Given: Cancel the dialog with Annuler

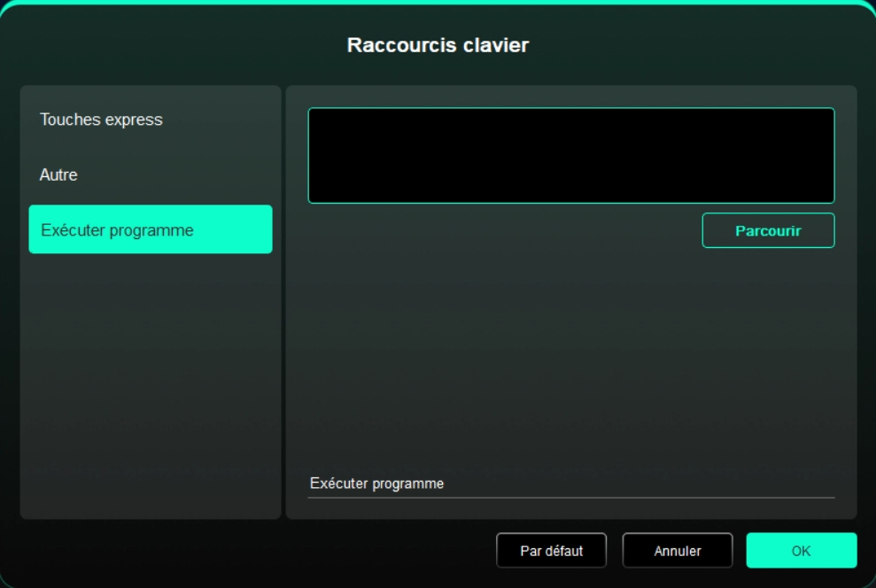Looking at the screenshot, I should (x=677, y=551).
